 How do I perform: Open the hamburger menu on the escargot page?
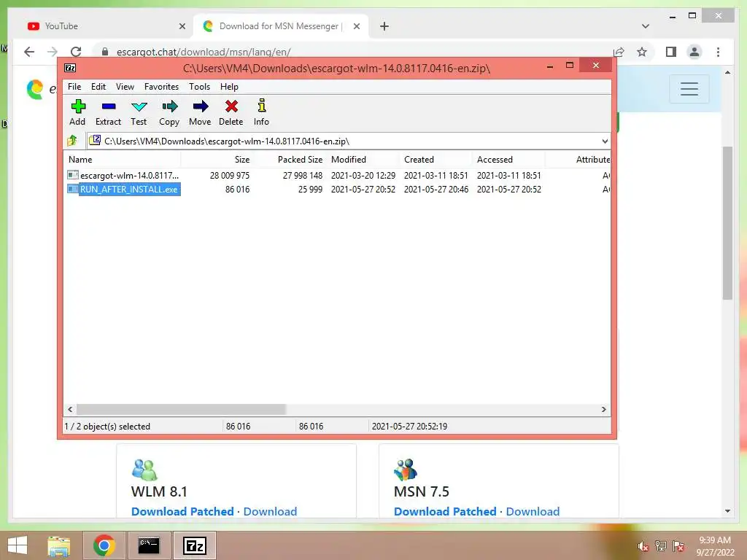[689, 89]
